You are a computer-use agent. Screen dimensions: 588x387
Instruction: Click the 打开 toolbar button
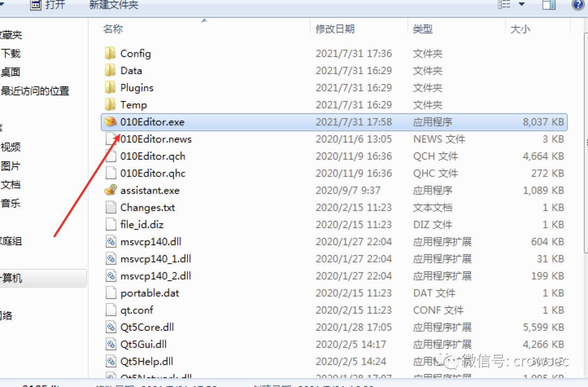[x=48, y=5]
